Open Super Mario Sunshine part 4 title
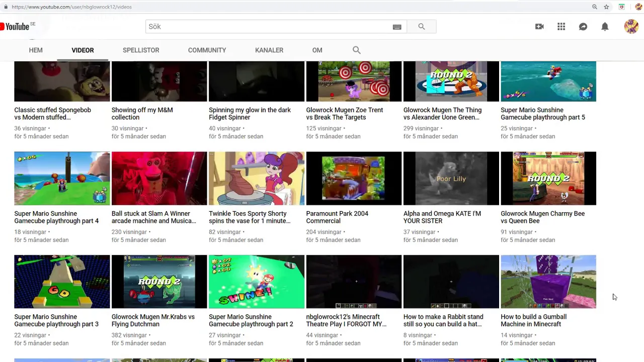 pyautogui.click(x=56, y=217)
